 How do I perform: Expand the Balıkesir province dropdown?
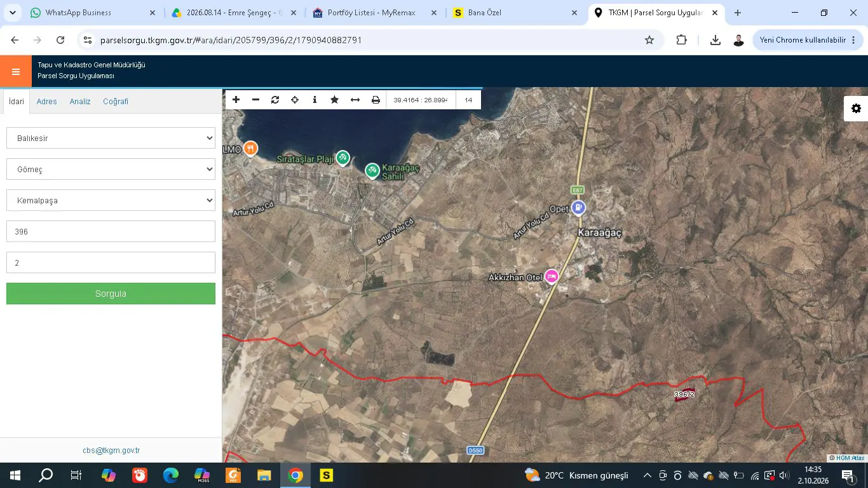(x=111, y=138)
